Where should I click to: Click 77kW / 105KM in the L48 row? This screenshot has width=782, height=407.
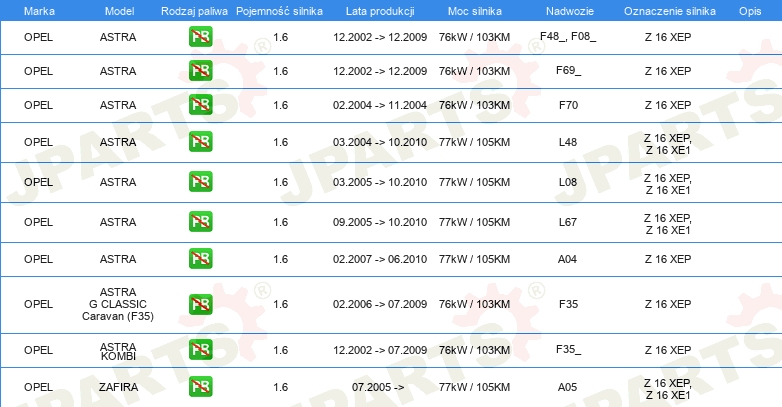474,142
